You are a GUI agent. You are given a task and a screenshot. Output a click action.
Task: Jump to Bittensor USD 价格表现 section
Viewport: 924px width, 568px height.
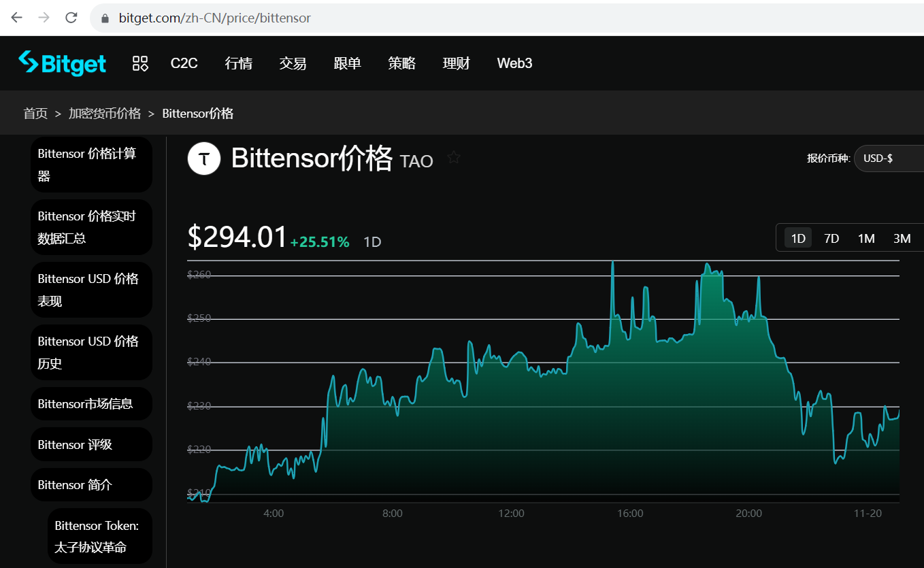(x=91, y=290)
